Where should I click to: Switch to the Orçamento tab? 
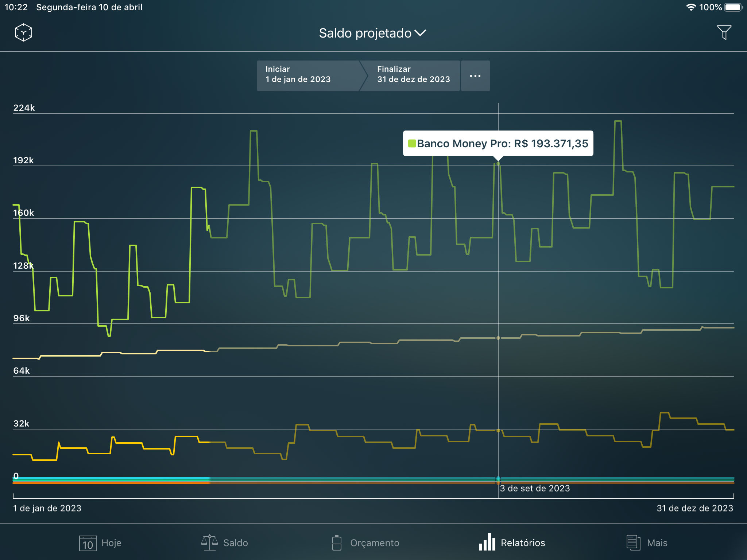point(365,543)
